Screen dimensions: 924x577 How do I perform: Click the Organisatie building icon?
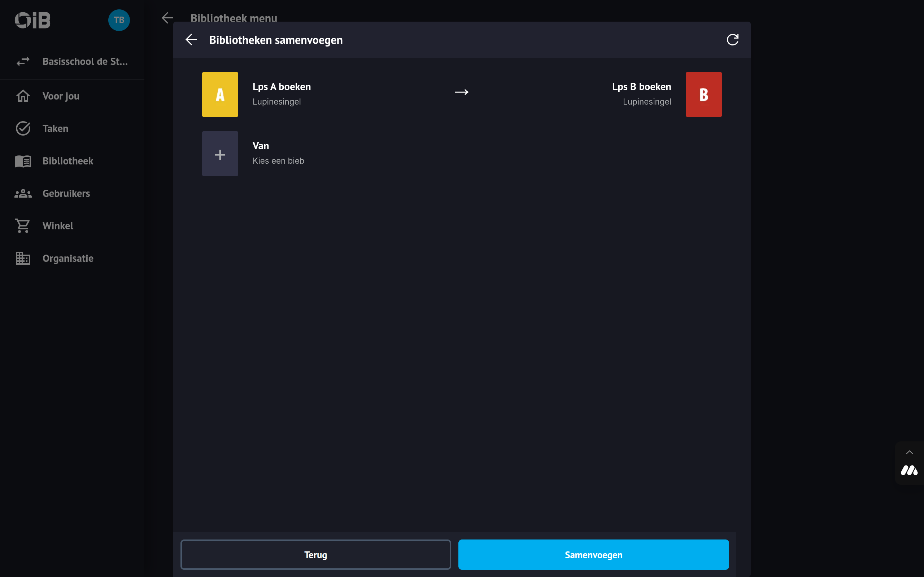[x=23, y=258]
